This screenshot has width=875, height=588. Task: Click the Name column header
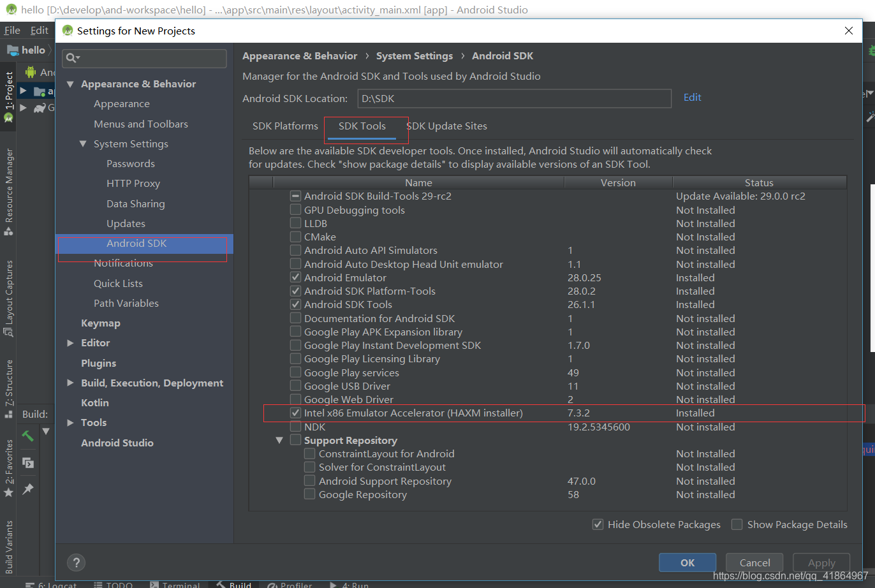click(418, 182)
